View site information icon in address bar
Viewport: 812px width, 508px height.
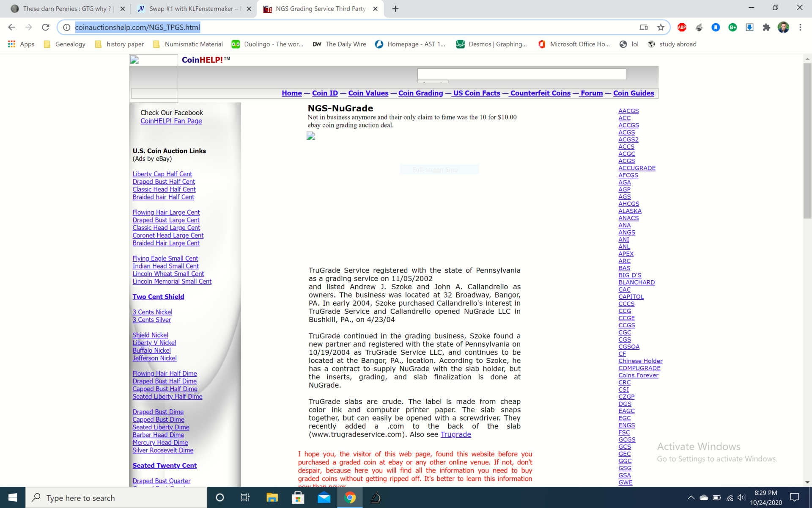click(x=66, y=28)
